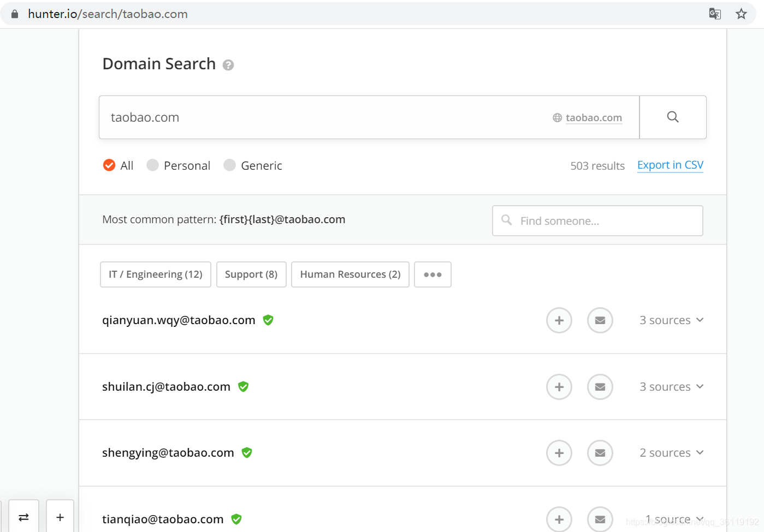The image size is (764, 532).
Task: Add qianyuan.wqy@taobao.com to leads with plus icon
Action: coord(559,320)
